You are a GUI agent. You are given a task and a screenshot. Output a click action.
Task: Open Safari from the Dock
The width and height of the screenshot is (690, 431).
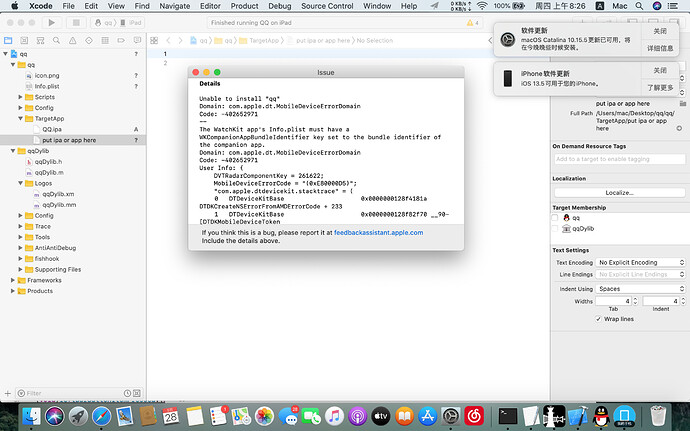102,416
